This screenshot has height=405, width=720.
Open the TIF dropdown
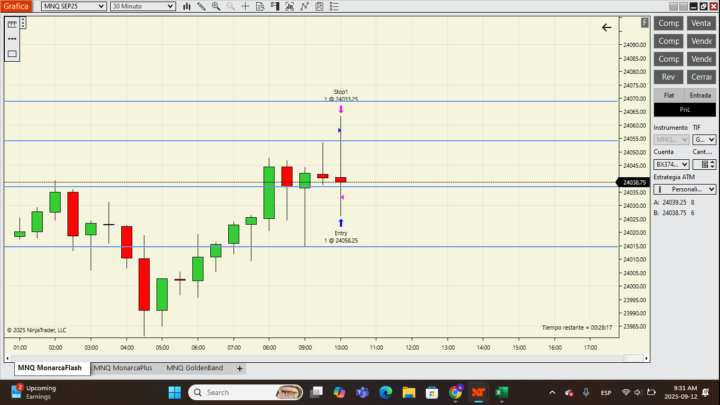[704, 139]
